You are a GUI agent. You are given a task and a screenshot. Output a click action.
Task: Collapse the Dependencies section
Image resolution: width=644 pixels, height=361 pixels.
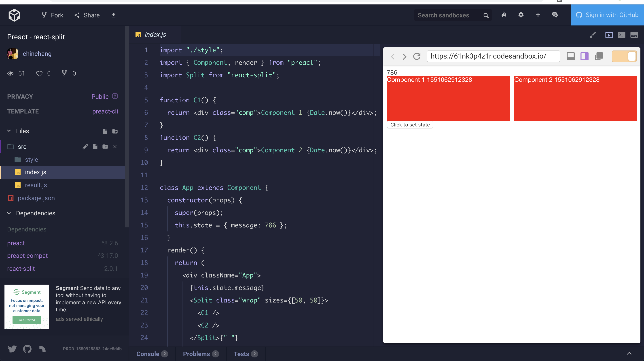tap(9, 213)
